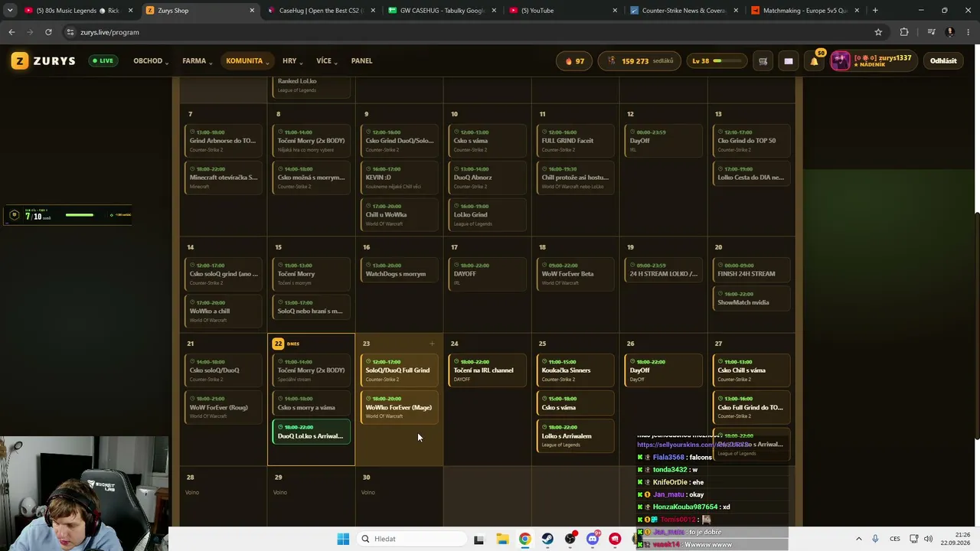Click the ticket icon in site header
This screenshot has height=551, width=980.
tap(788, 61)
